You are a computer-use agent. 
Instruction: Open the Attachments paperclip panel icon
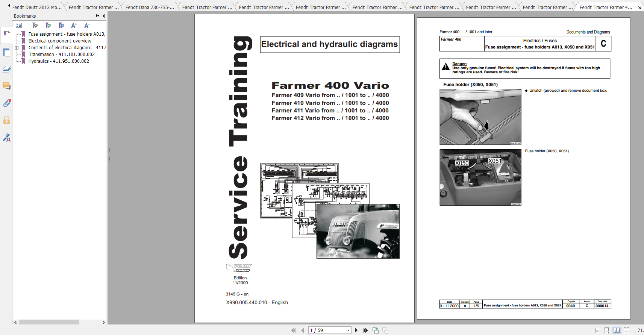pyautogui.click(x=6, y=103)
